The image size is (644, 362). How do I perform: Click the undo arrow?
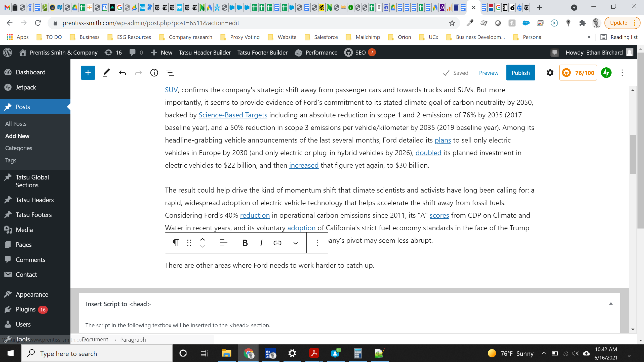123,73
